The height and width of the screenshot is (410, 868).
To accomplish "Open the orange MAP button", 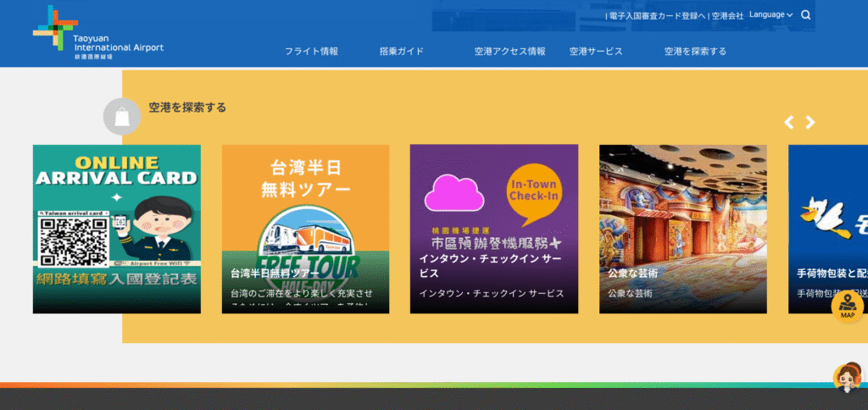I will coord(847,307).
